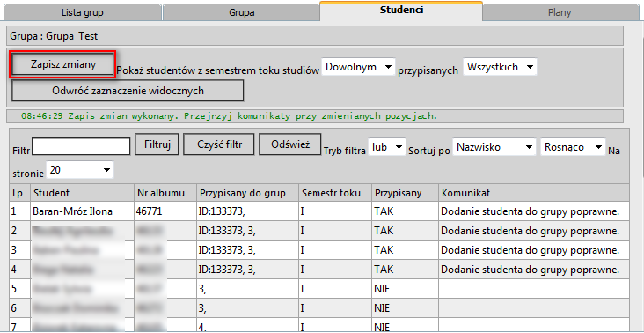644x333 pixels.
Task: Click row 3 Dodanie studenta message
Action: point(530,250)
